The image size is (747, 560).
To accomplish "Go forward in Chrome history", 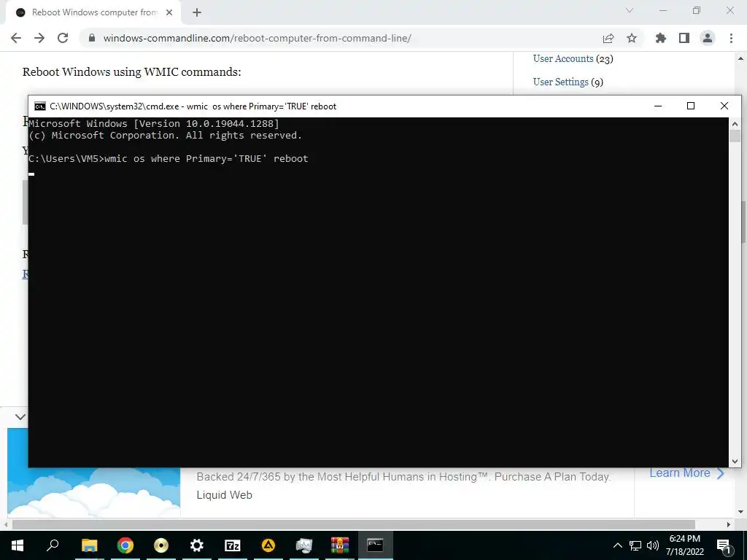I will (39, 38).
